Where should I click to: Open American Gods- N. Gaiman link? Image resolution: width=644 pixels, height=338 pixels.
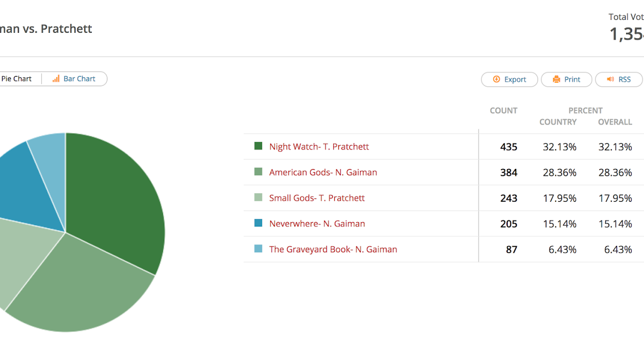(x=323, y=172)
